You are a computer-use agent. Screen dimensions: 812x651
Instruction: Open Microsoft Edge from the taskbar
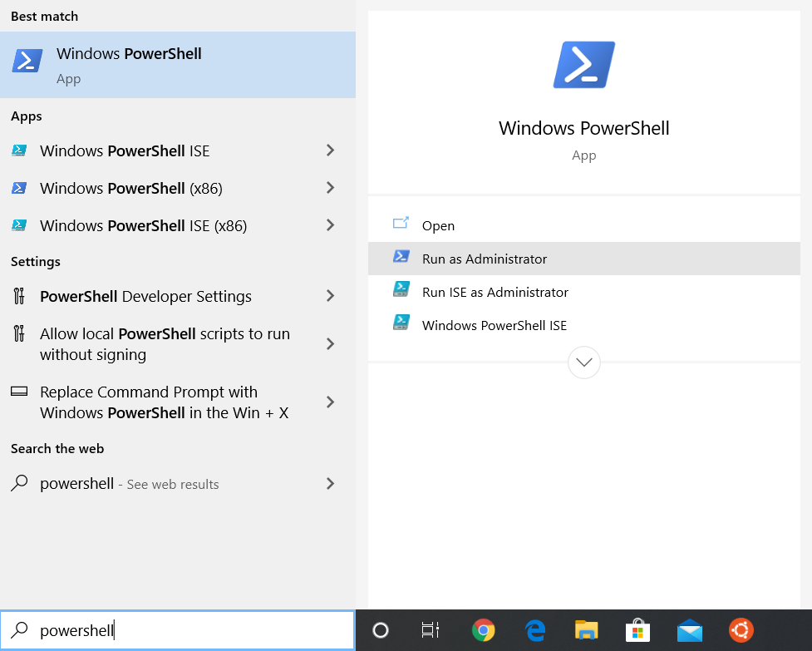pyautogui.click(x=535, y=630)
